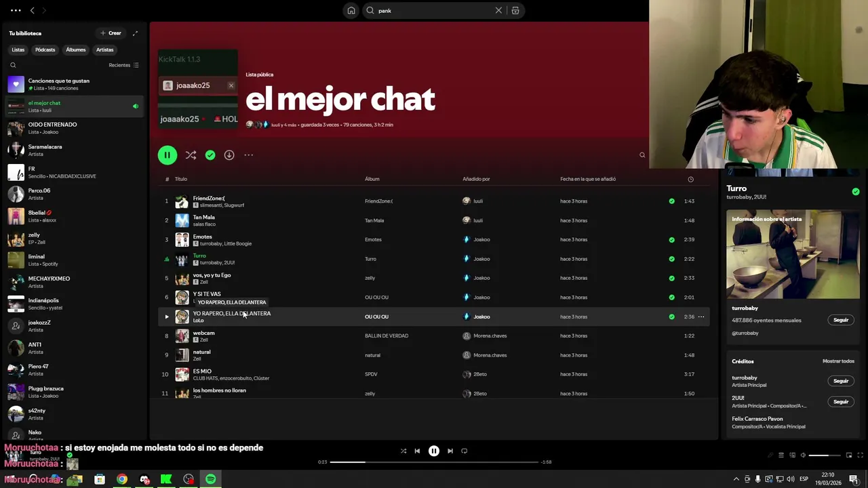Image resolution: width=868 pixels, height=488 pixels.
Task: Filter library by Pódcasts
Action: pos(45,49)
